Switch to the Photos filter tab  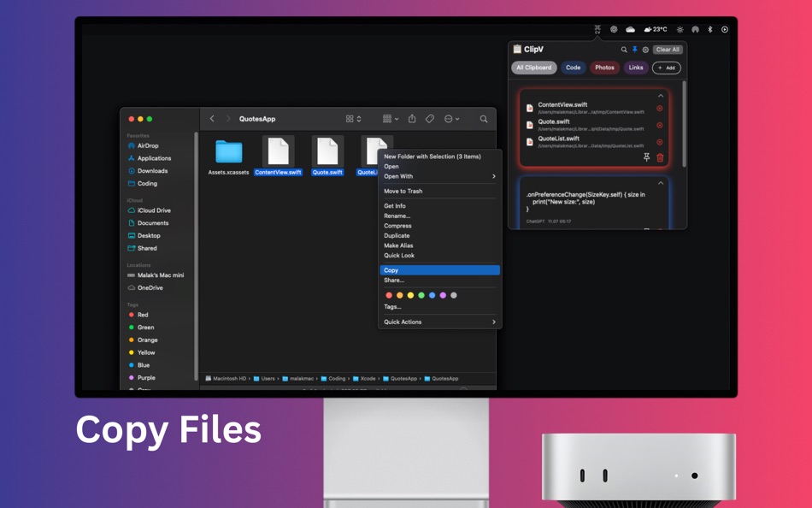point(604,68)
